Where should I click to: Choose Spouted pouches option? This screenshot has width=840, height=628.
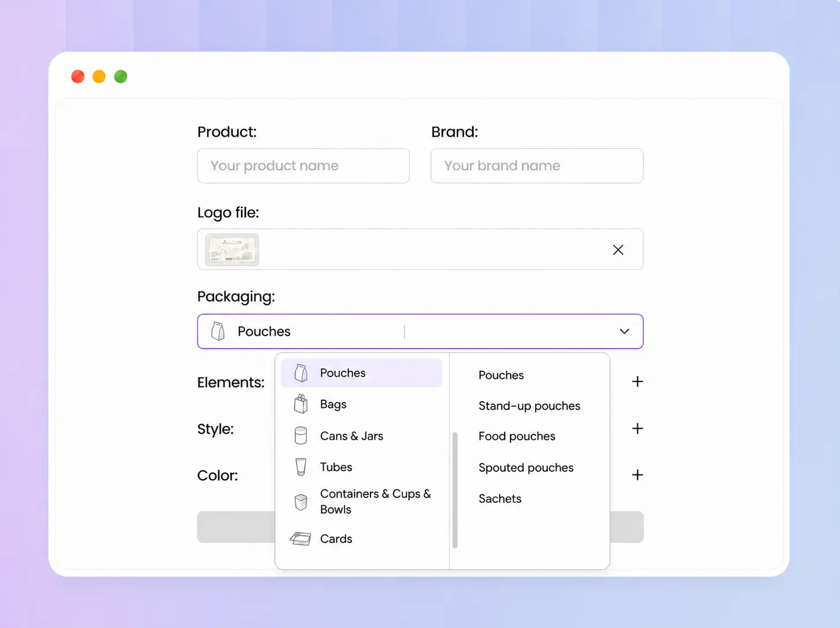pos(526,468)
